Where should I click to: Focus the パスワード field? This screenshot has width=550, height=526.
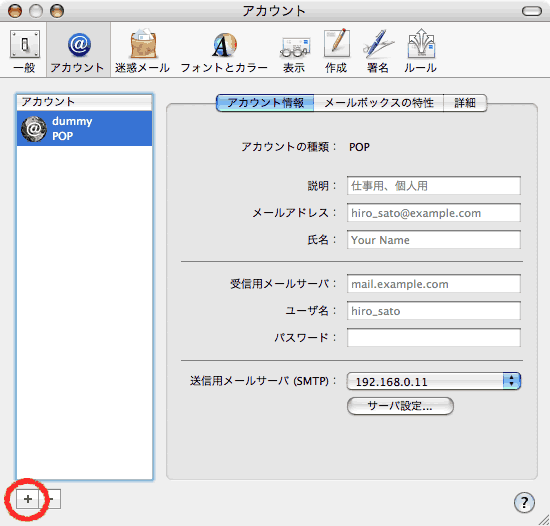[434, 337]
